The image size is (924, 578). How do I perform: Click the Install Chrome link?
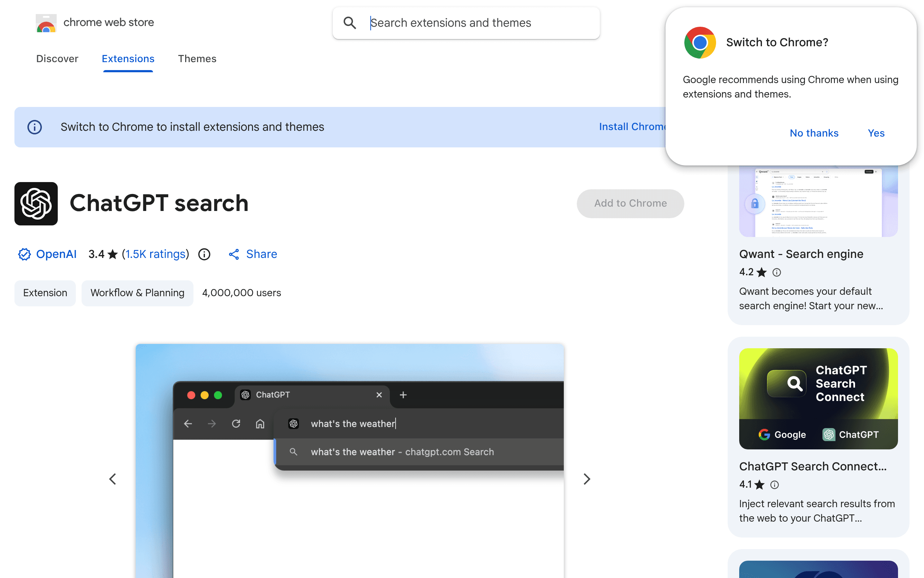pyautogui.click(x=632, y=126)
